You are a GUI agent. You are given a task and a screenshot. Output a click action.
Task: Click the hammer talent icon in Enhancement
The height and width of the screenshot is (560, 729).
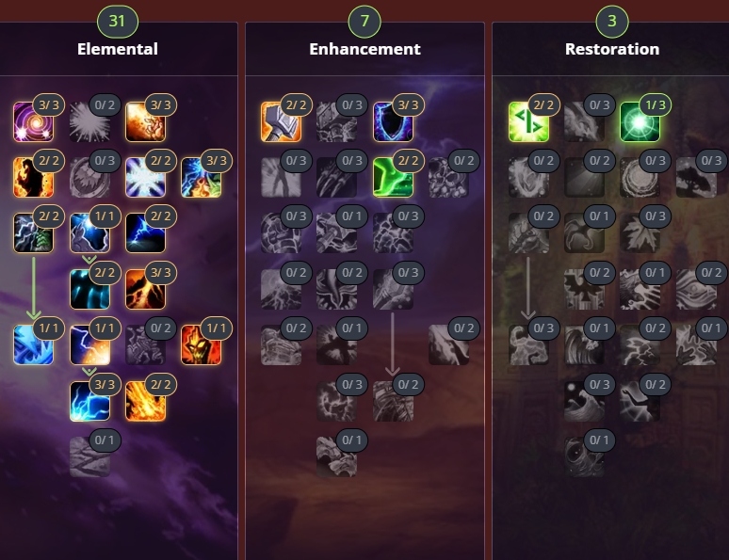coord(281,121)
